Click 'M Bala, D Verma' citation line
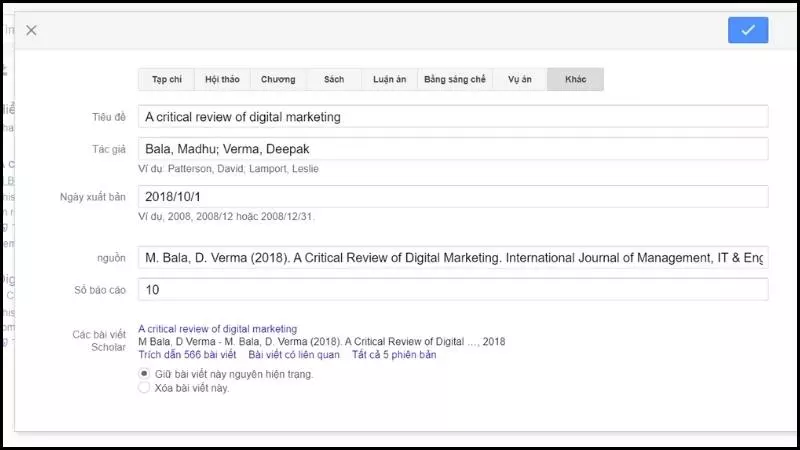The width and height of the screenshot is (800, 450). (x=321, y=342)
